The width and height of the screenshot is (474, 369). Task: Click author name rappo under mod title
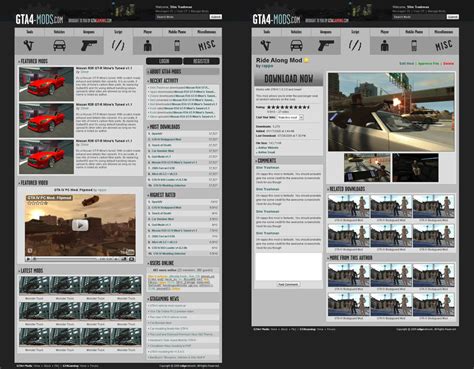coord(267,66)
